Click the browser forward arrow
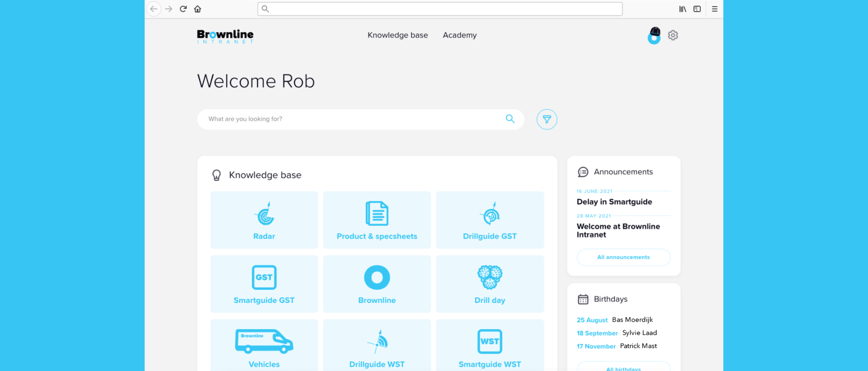Screen dimensions: 868x371 click(169, 9)
